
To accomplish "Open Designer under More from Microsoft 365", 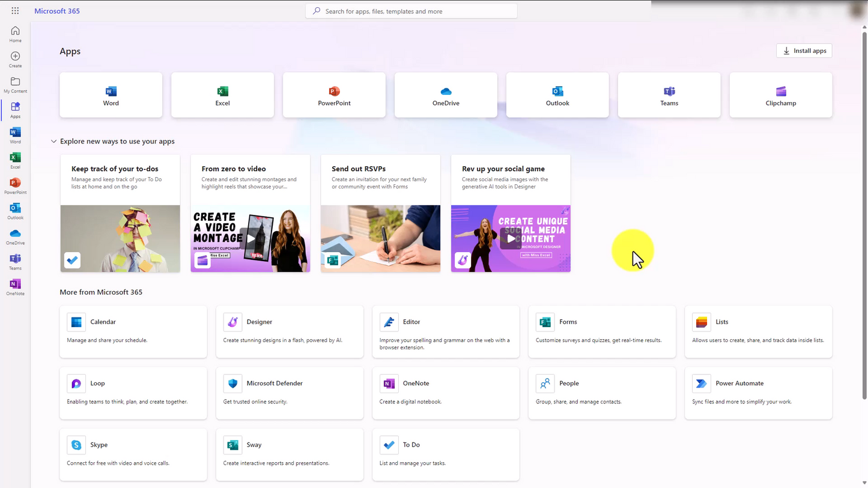I will 290,331.
